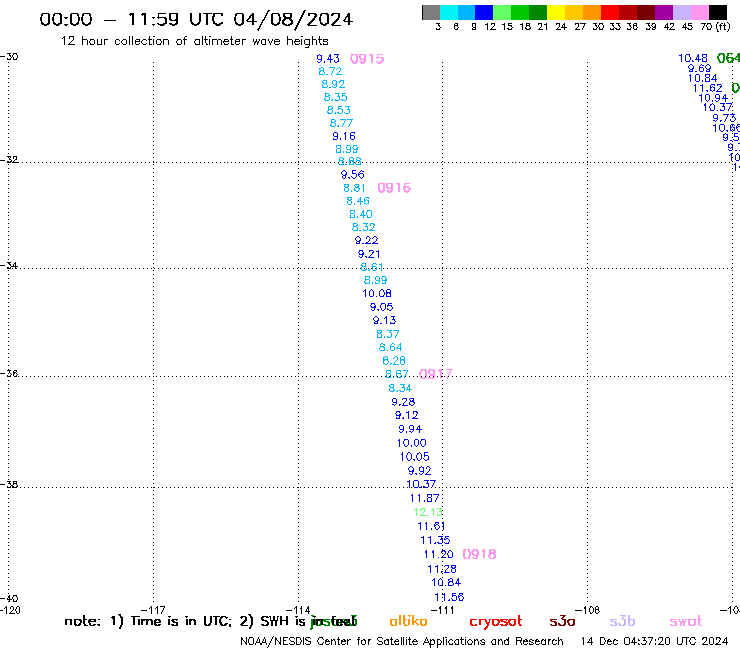Select the wave height reading 8.72
This screenshot has width=740, height=650.
[x=330, y=71]
